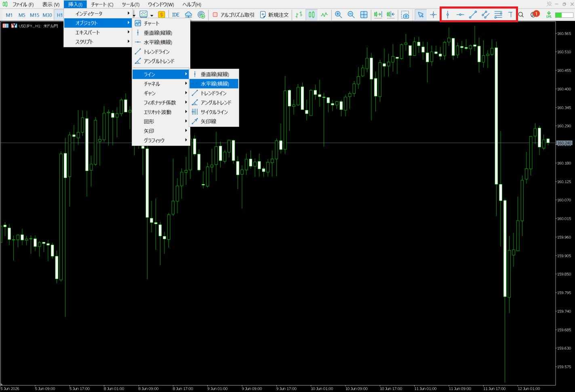The height and width of the screenshot is (392, 575).
Task: Open notifications icon with red badge
Action: pyautogui.click(x=535, y=15)
